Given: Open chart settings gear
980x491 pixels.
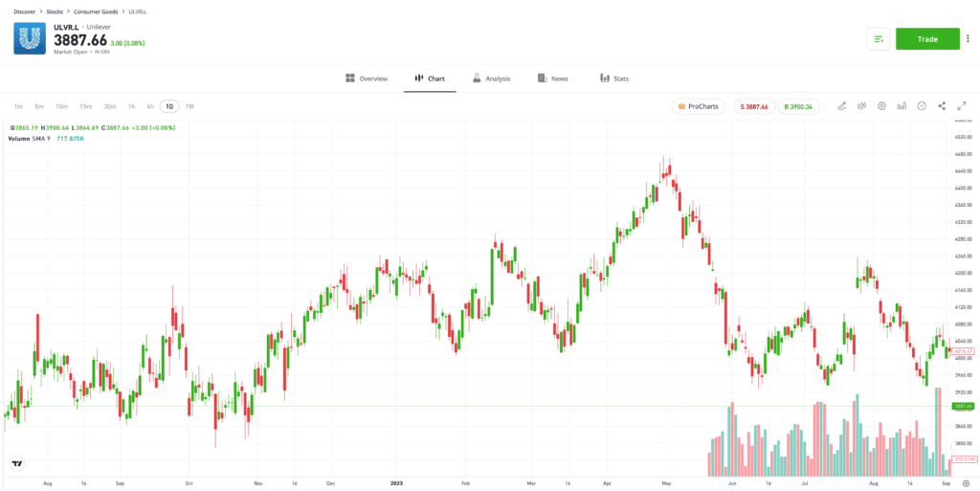Looking at the screenshot, I should click(x=881, y=106).
